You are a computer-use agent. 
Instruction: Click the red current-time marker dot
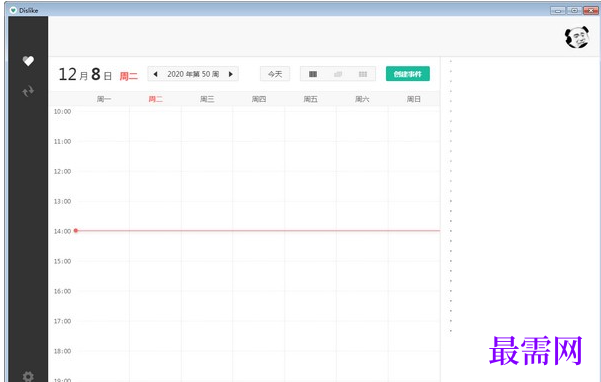click(76, 231)
